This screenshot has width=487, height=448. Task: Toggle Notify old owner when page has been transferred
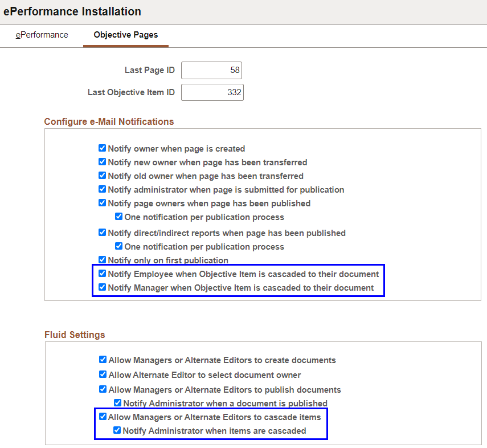click(103, 176)
